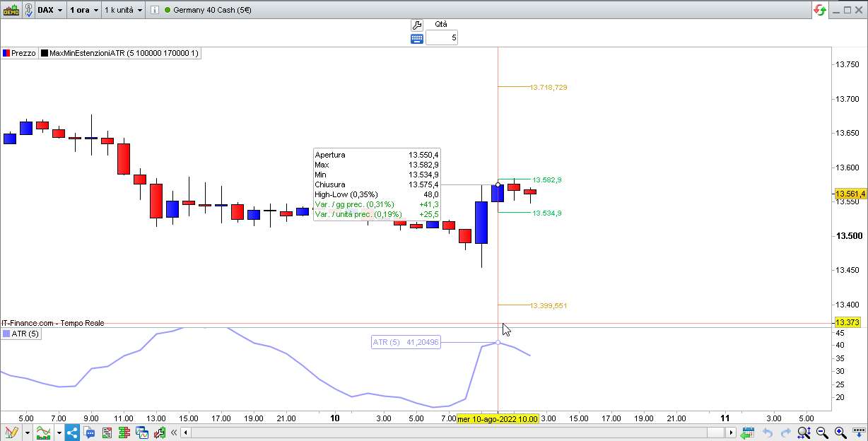Click the 13.534,9 green min level
This screenshot has height=441, width=868.
coord(547,213)
